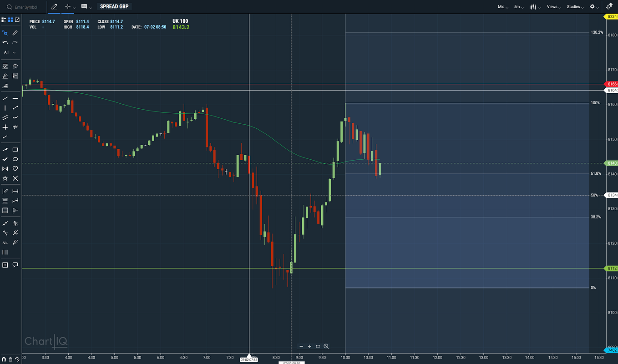Toggle the crosshair tool in the top toolbar
618x364 pixels.
pyautogui.click(x=67, y=6)
